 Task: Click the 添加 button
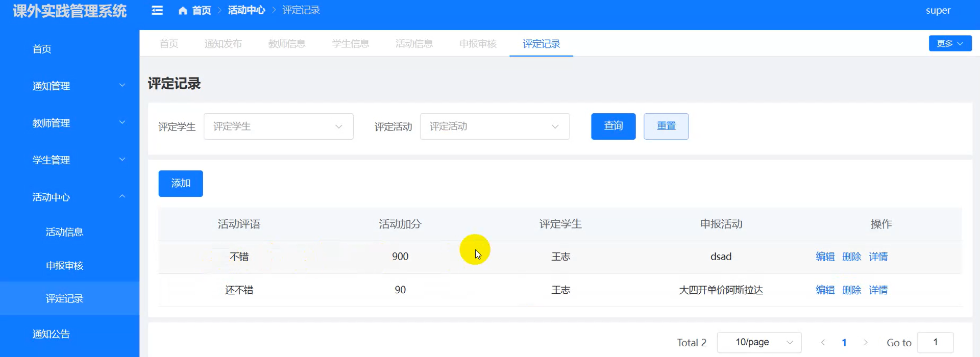181,184
